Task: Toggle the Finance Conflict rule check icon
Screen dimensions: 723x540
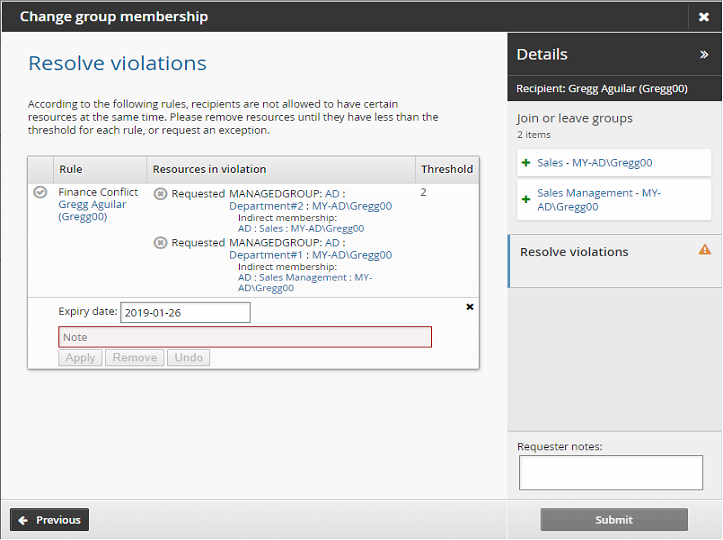Action: coord(40,193)
